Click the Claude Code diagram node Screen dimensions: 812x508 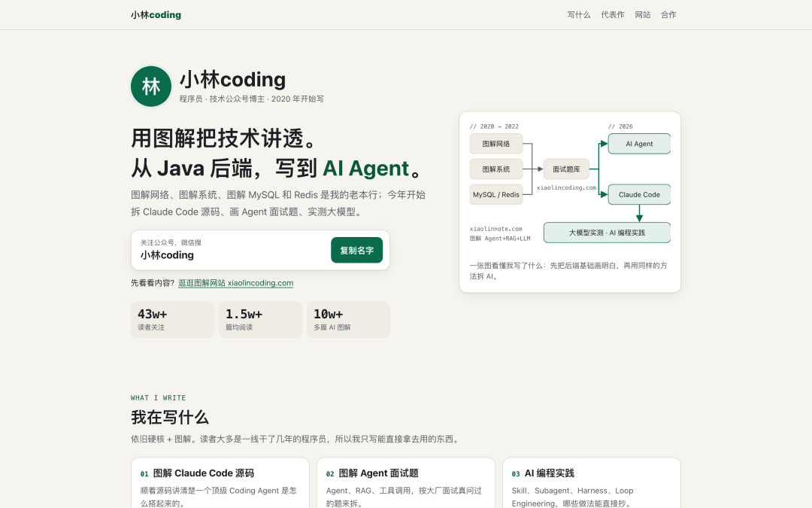tap(639, 194)
